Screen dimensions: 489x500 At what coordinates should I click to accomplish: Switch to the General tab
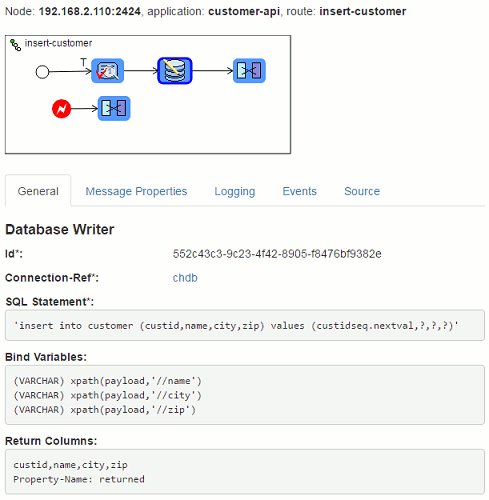[38, 191]
